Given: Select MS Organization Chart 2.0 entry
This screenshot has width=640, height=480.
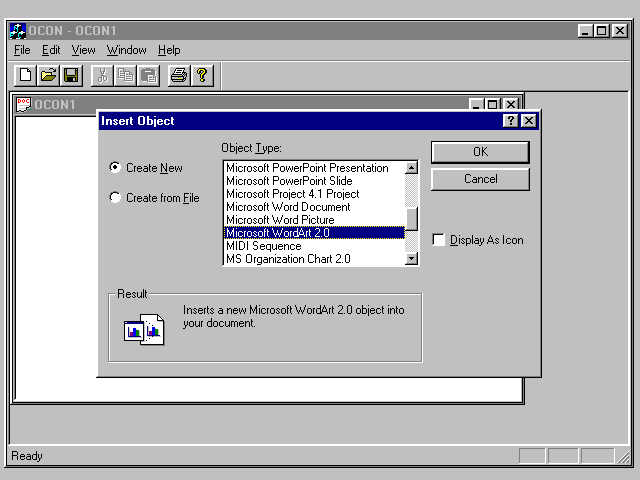Looking at the screenshot, I should point(288,259).
